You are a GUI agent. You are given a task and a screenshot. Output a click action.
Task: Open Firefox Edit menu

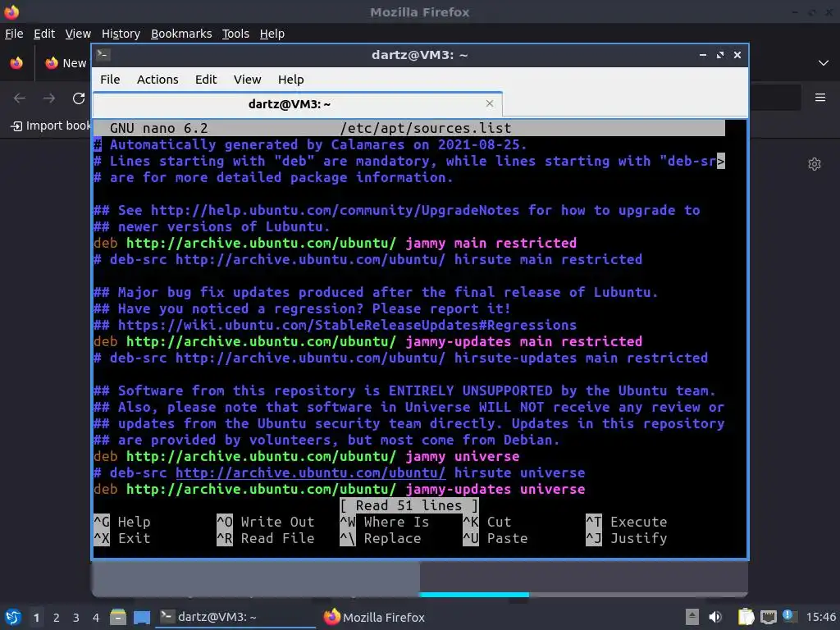point(44,34)
